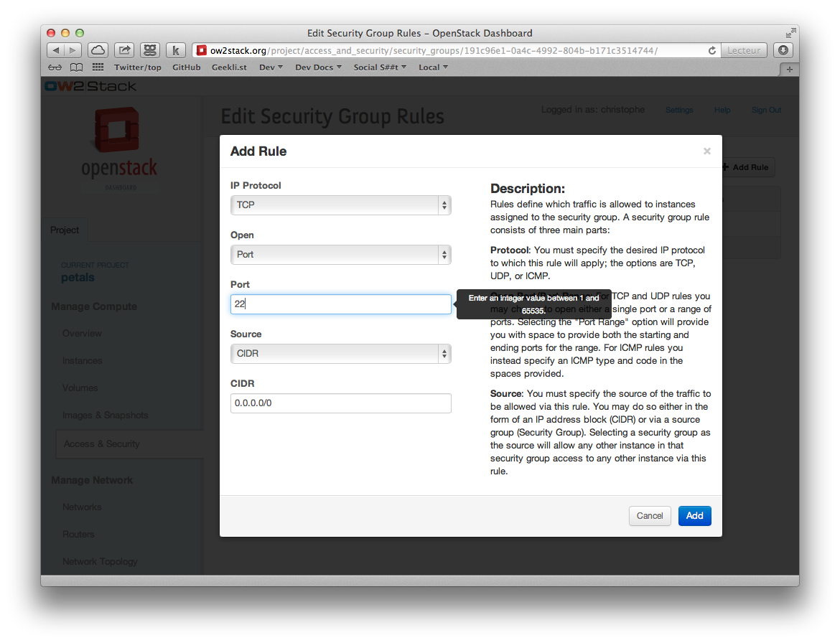Click the Lecteur reader button

(x=744, y=50)
